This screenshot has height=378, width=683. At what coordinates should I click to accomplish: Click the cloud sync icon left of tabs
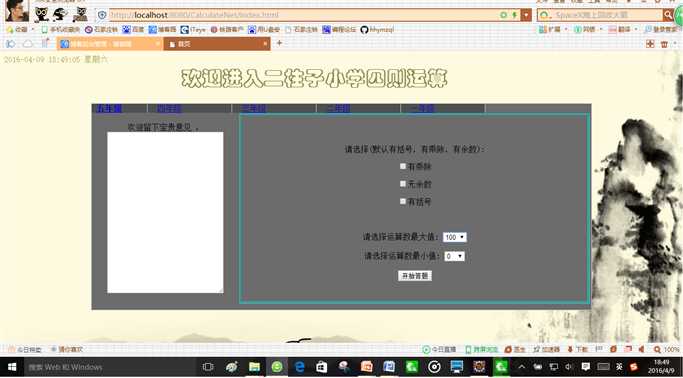tap(28, 44)
